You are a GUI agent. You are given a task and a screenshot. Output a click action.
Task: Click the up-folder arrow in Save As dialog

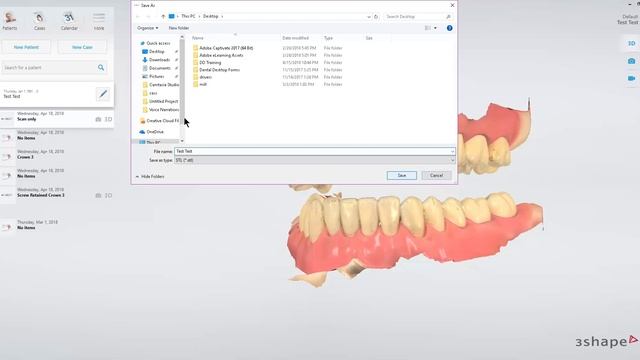point(163,16)
